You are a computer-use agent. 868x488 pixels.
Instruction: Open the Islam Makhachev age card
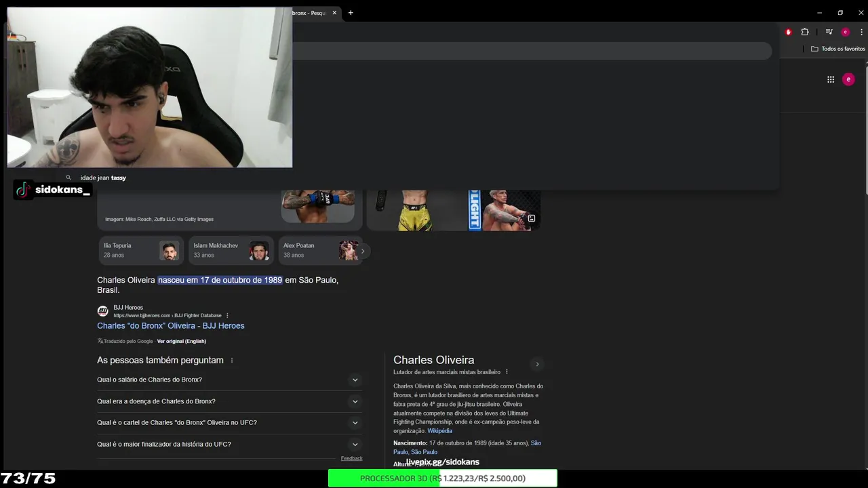tap(231, 251)
